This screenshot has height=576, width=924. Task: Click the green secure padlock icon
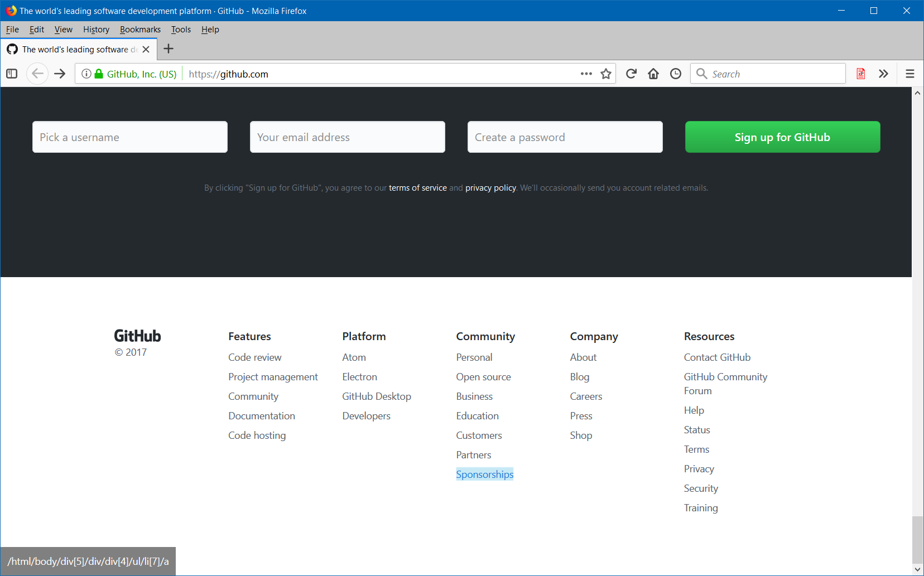click(99, 74)
